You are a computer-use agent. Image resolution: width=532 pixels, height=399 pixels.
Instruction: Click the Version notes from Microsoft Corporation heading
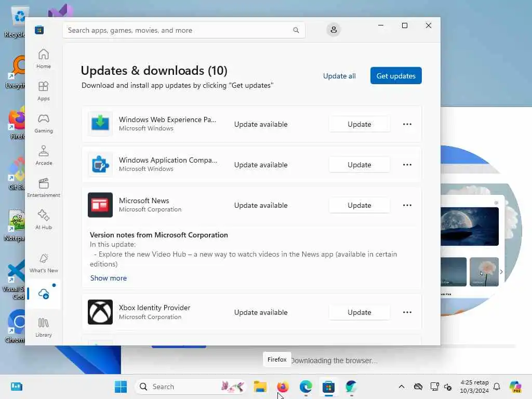[x=159, y=235]
